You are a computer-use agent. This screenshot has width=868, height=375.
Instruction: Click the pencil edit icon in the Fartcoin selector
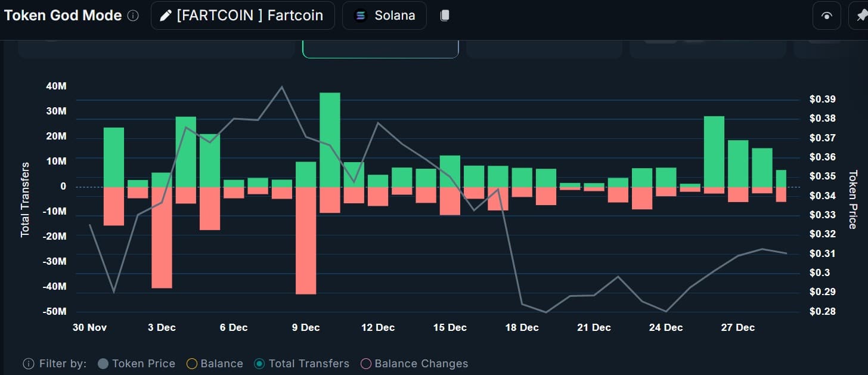tap(165, 16)
